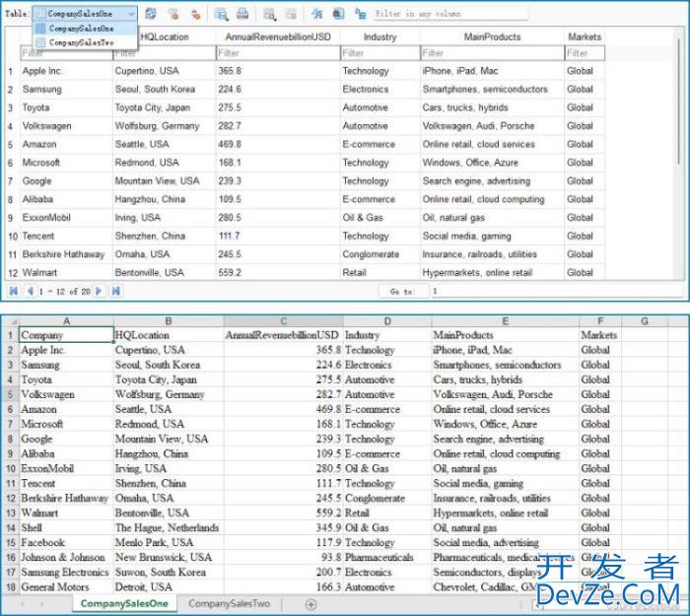Click the Industry column filter field
This screenshot has width=690, height=616.
(380, 53)
